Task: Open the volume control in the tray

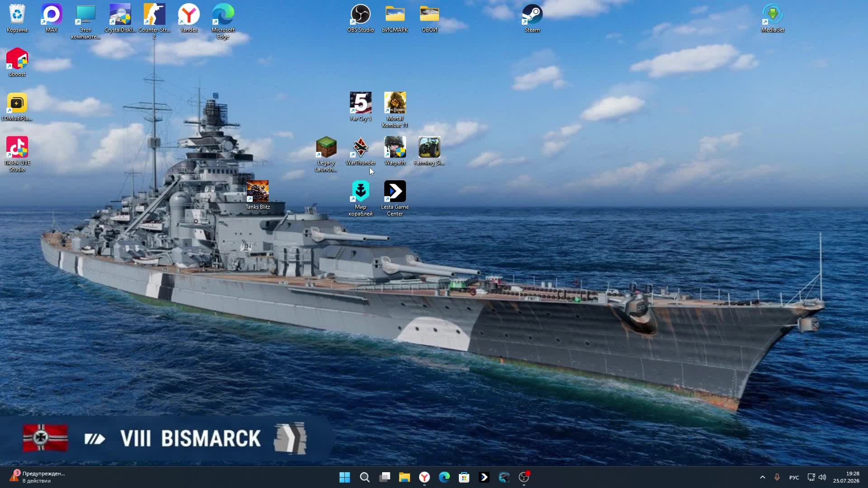Action: pyautogui.click(x=822, y=477)
